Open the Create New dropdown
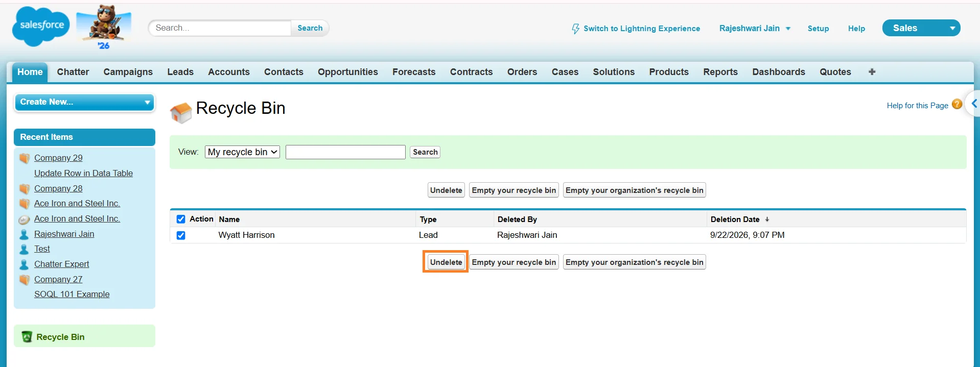The image size is (980, 367). 85,102
